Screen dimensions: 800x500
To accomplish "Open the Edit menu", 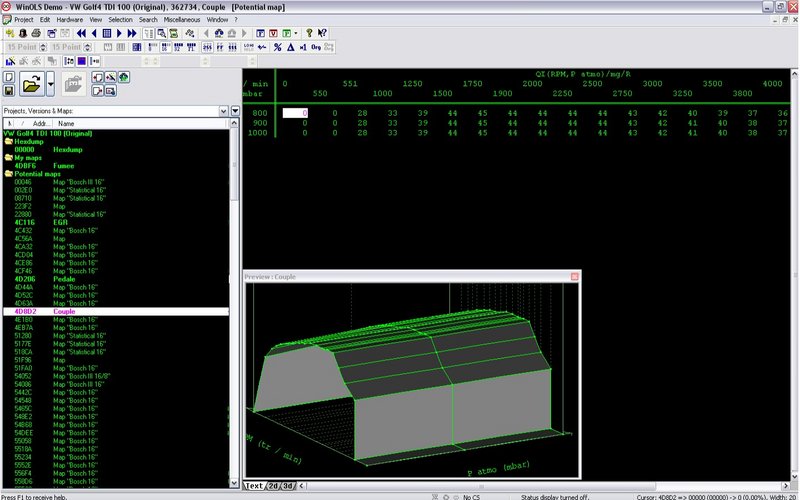I will 45,19.
